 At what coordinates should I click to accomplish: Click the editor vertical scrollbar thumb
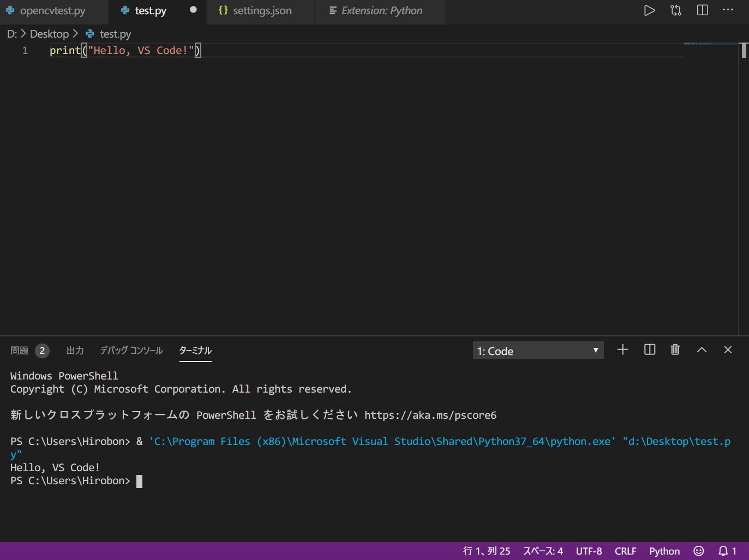744,50
